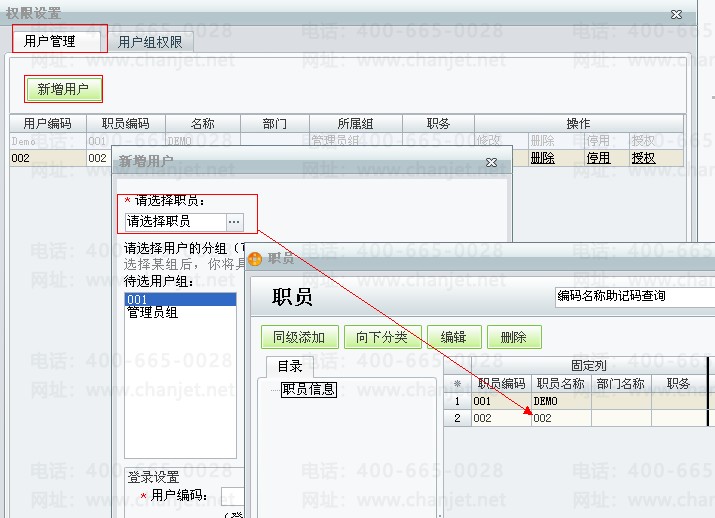Select 职员信息 node in directory tree

(309, 389)
